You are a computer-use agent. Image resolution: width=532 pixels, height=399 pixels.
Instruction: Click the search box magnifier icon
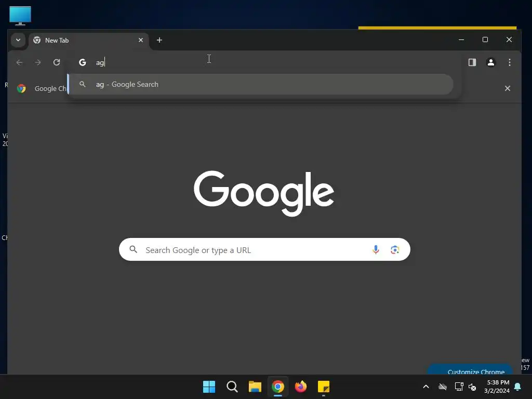click(x=134, y=250)
